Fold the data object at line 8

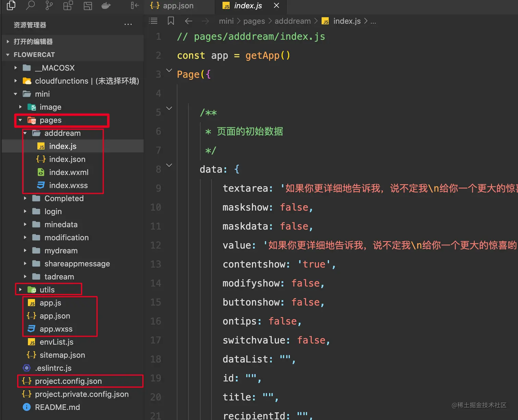[x=169, y=165]
